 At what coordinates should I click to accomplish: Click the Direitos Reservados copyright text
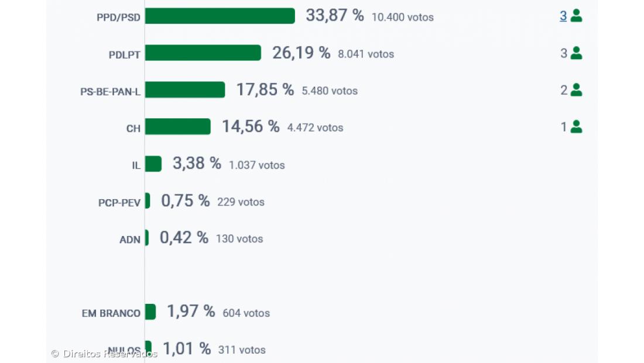104,354
